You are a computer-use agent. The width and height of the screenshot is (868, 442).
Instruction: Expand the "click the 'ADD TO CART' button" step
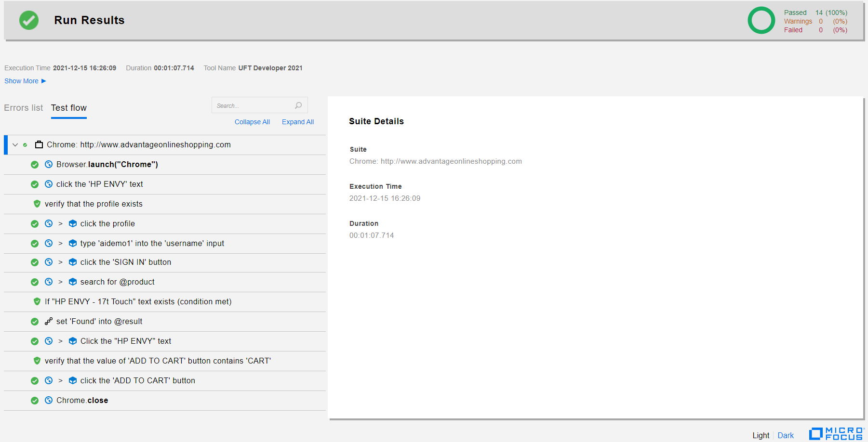60,380
